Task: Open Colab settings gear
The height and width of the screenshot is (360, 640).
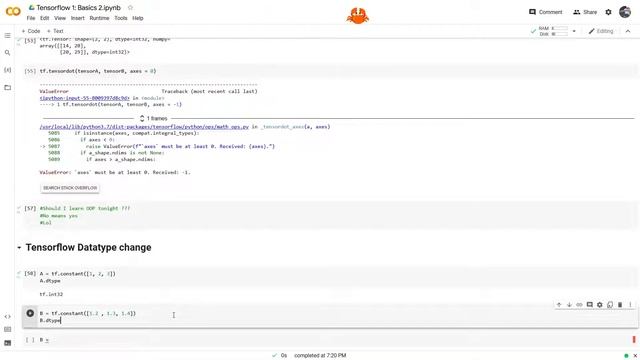Action: point(608,12)
